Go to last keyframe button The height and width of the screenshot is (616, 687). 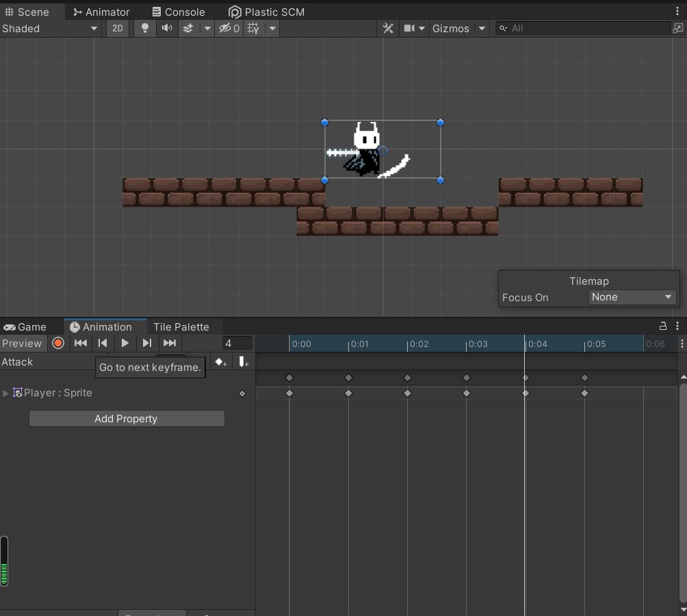[x=170, y=343]
